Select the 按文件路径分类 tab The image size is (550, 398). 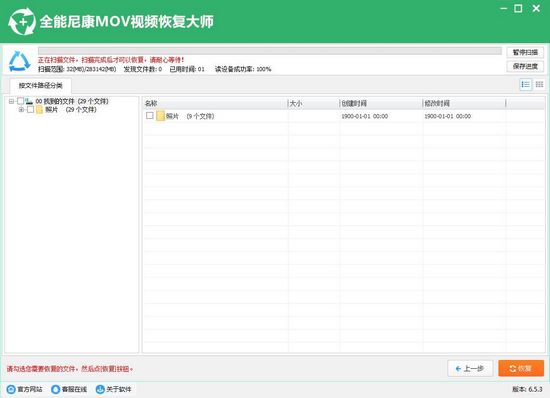[x=41, y=86]
